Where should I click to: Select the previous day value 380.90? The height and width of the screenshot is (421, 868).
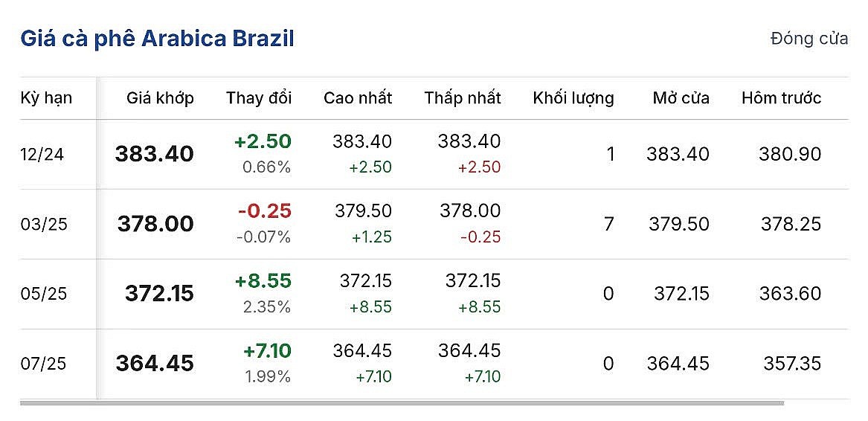pyautogui.click(x=790, y=155)
